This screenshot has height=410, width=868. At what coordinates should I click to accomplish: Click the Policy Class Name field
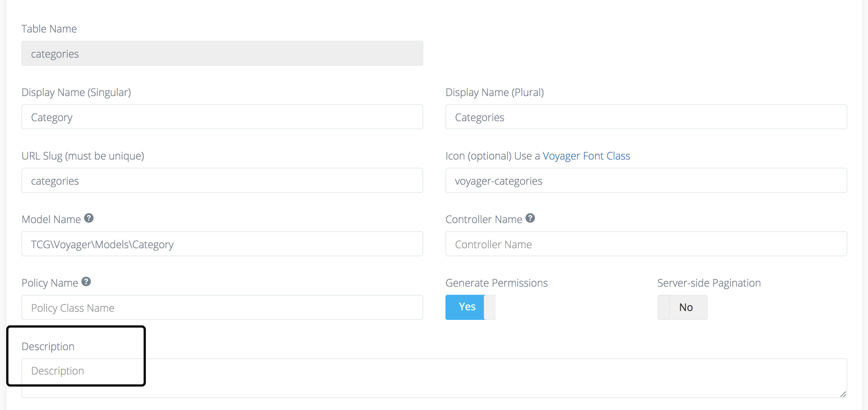point(222,307)
